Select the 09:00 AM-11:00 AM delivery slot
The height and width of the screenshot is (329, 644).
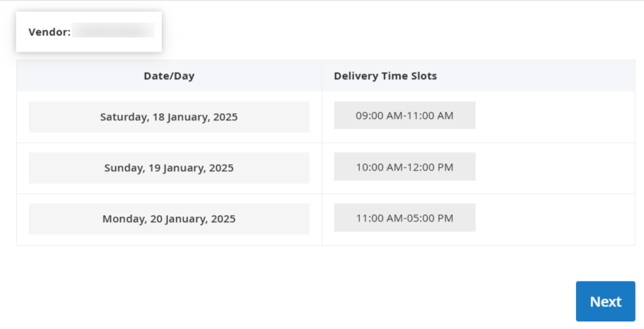pos(404,115)
